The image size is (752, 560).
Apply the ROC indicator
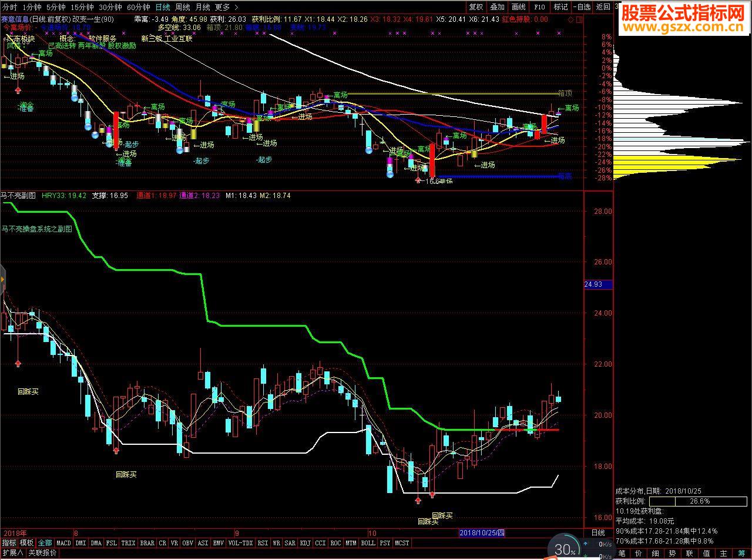[x=336, y=543]
